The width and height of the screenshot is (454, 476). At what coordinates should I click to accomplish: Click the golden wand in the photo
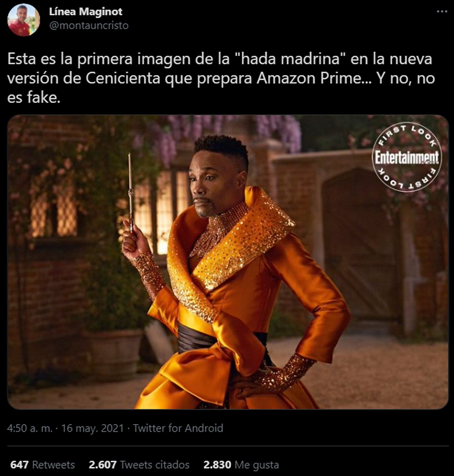pyautogui.click(x=131, y=192)
